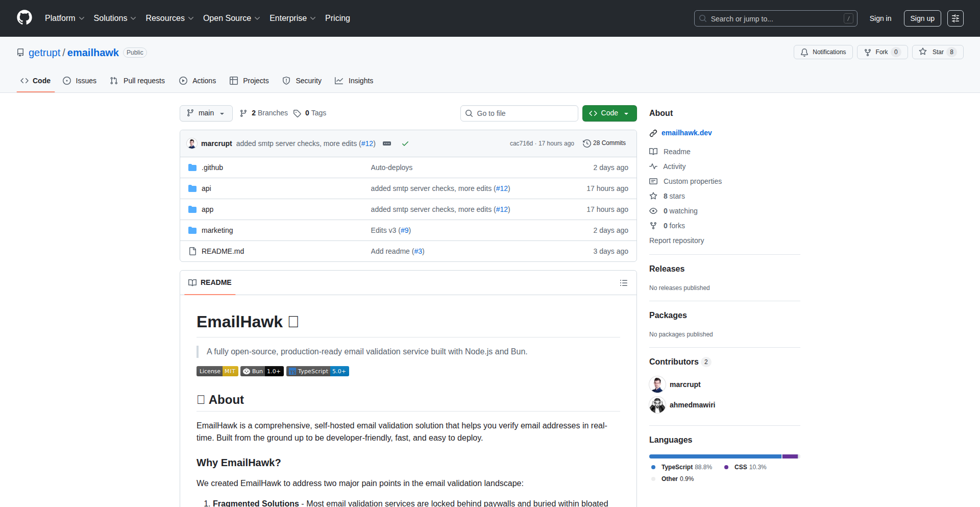Expand the Enterprise menu
This screenshot has height=507, width=980.
click(x=292, y=18)
